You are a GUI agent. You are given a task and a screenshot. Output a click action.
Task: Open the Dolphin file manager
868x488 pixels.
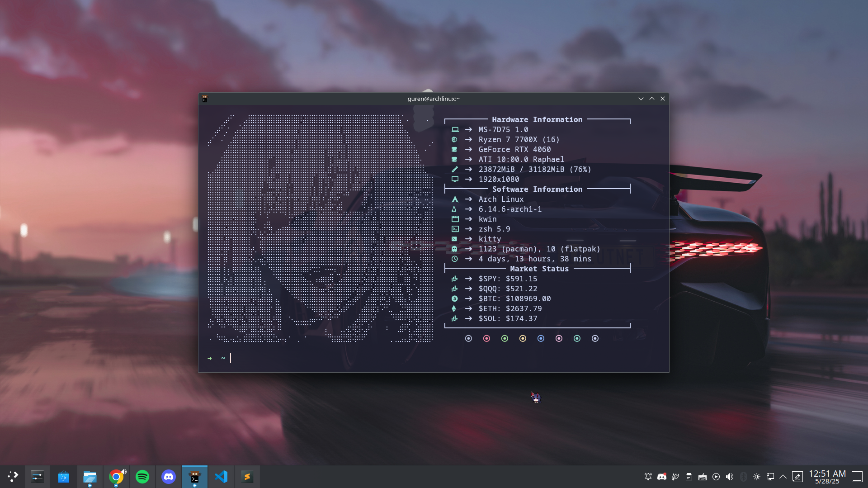(x=90, y=476)
